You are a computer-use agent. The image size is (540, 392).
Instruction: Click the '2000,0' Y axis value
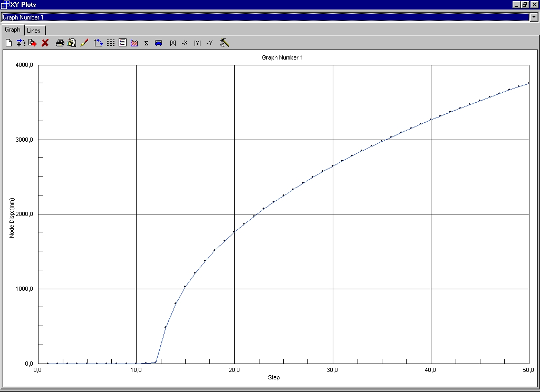click(x=24, y=214)
